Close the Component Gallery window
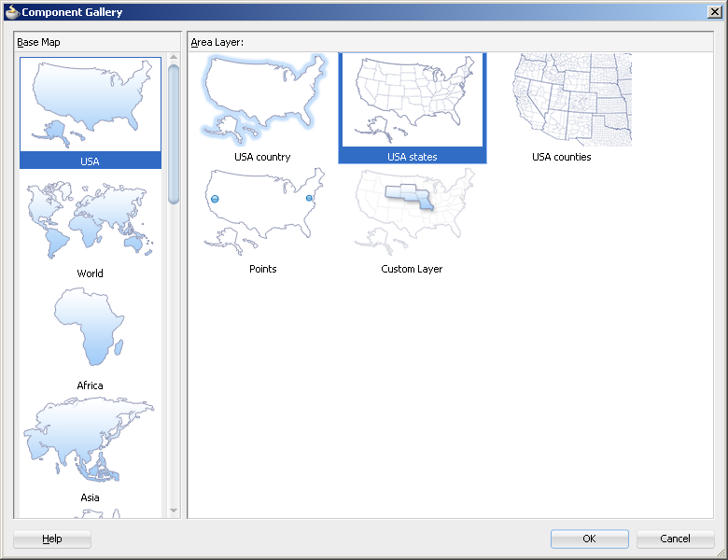 coord(714,11)
